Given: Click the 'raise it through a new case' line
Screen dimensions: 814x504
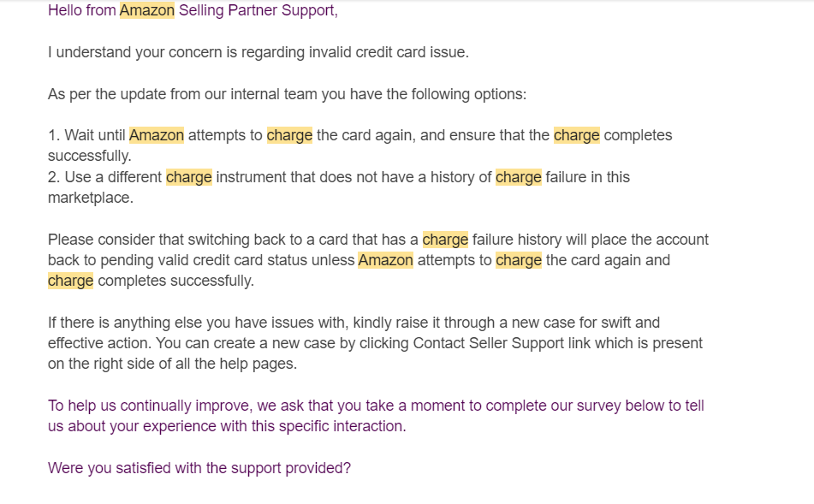Looking at the screenshot, I should coord(354,323).
